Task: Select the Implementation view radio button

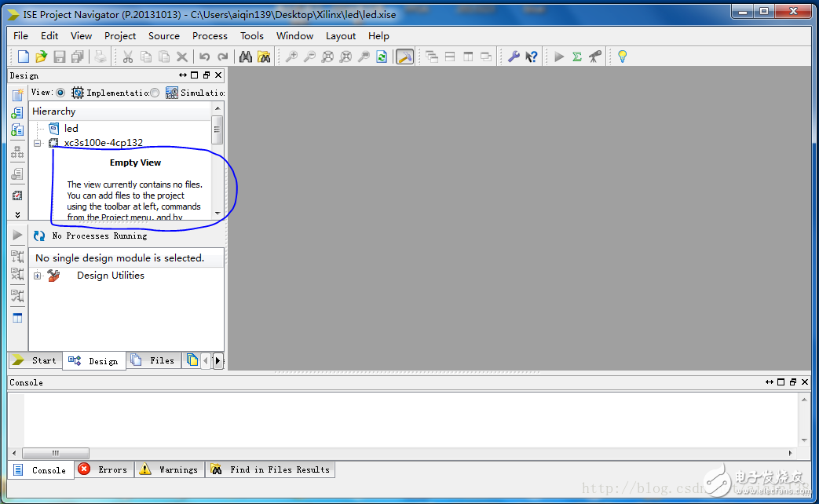Action: pos(60,93)
